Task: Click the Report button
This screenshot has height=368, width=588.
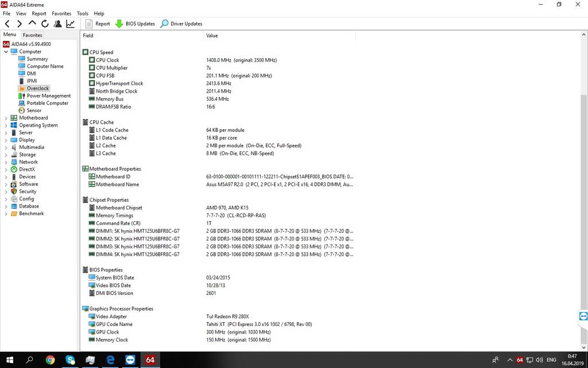Action: [x=98, y=24]
